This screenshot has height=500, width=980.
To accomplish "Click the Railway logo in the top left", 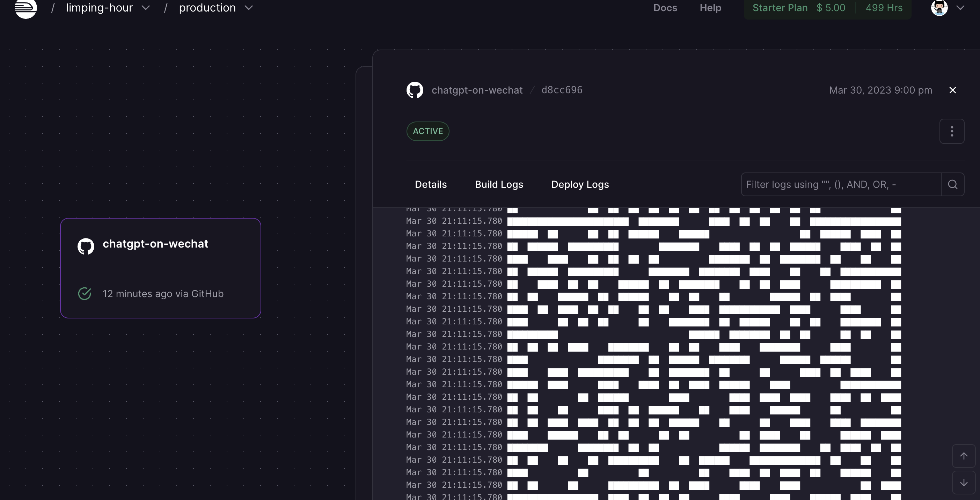I will 25,8.
